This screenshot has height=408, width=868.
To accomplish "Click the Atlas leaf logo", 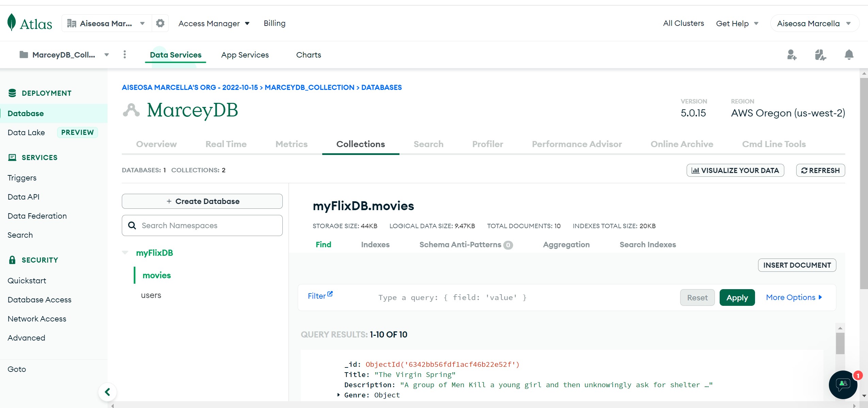I will click(x=12, y=22).
